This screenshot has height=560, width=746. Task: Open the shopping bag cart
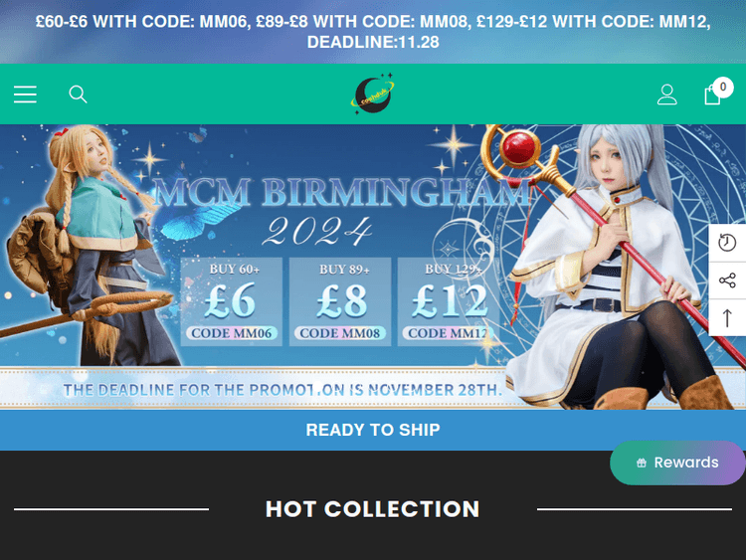click(x=712, y=94)
